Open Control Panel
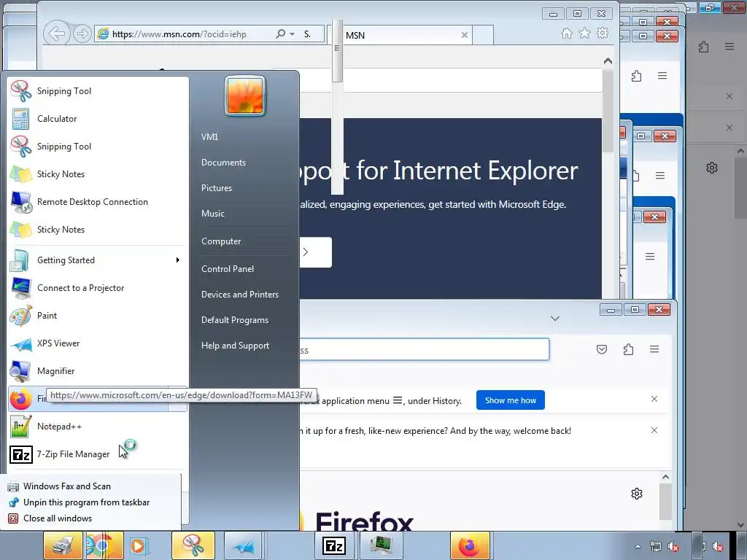This screenshot has height=560, width=747. [228, 269]
